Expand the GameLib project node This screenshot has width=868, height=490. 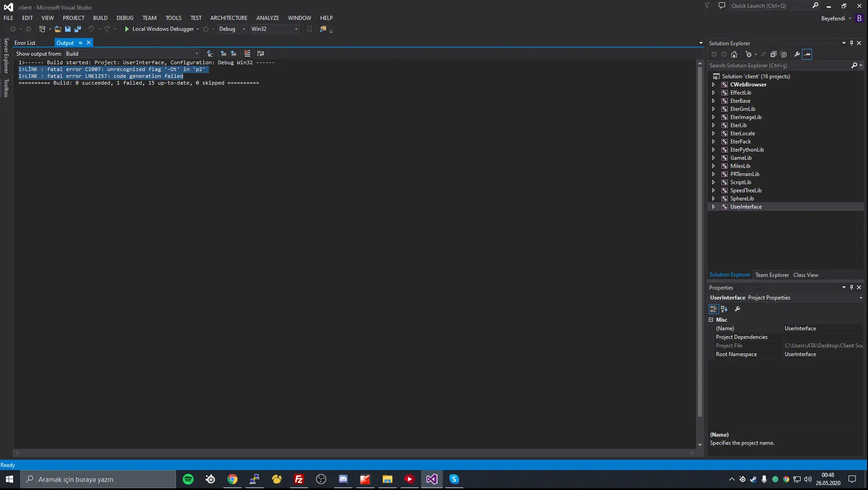[x=714, y=158]
